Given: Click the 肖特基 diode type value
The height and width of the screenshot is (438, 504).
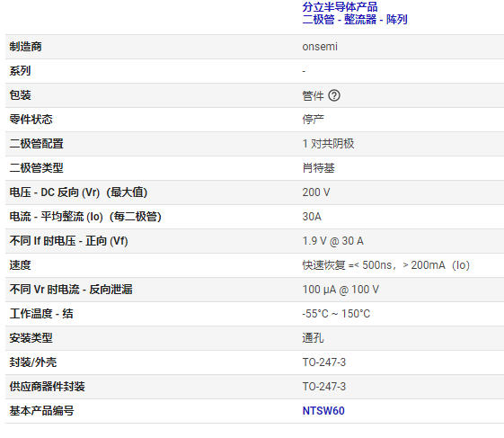Looking at the screenshot, I should tap(318, 167).
